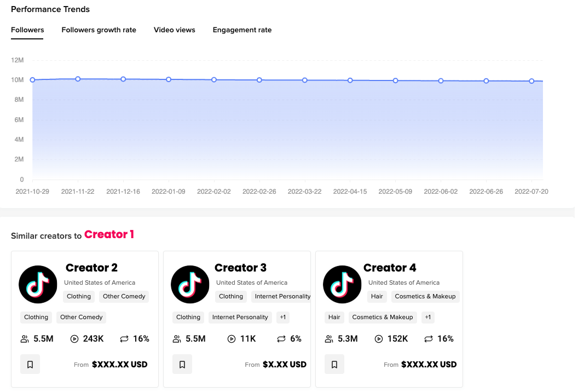Open the Engagement rate tab

click(x=242, y=30)
